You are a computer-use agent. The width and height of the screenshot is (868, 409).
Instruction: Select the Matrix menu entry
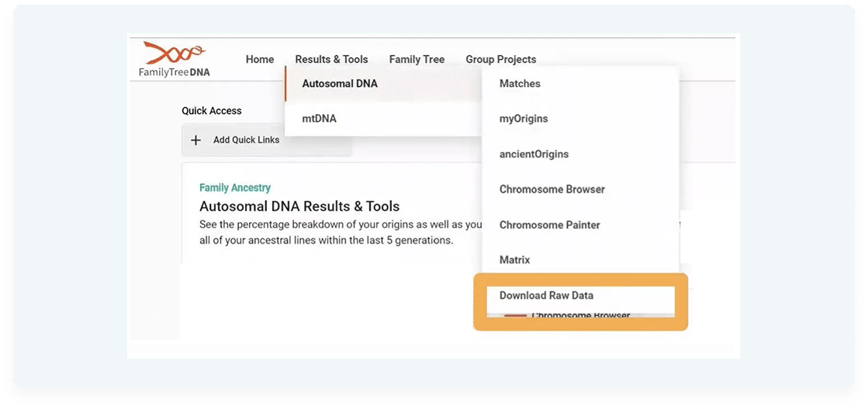pos(514,260)
